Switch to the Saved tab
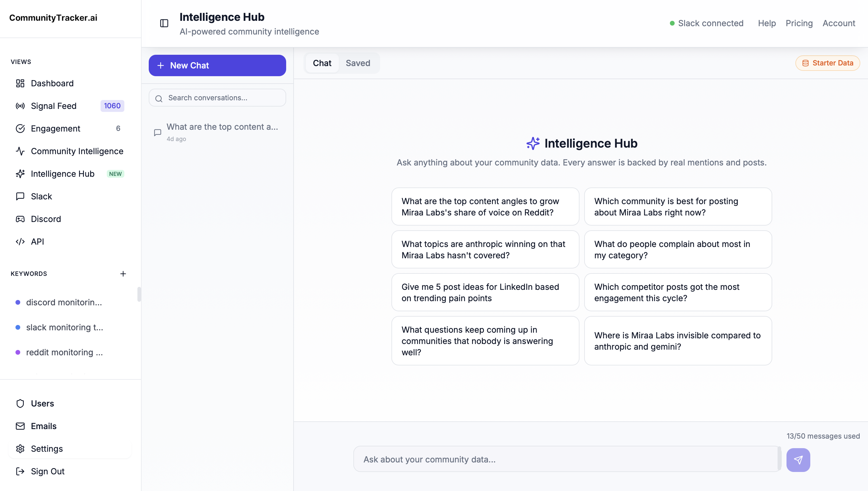Image resolution: width=868 pixels, height=491 pixels. (x=358, y=63)
